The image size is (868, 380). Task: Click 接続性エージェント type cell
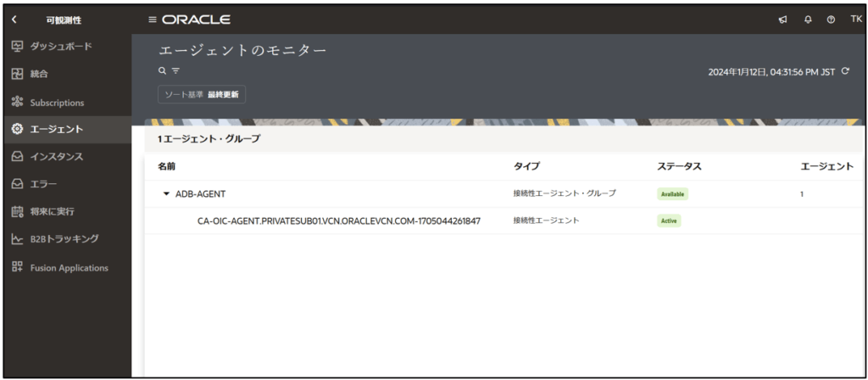(547, 221)
